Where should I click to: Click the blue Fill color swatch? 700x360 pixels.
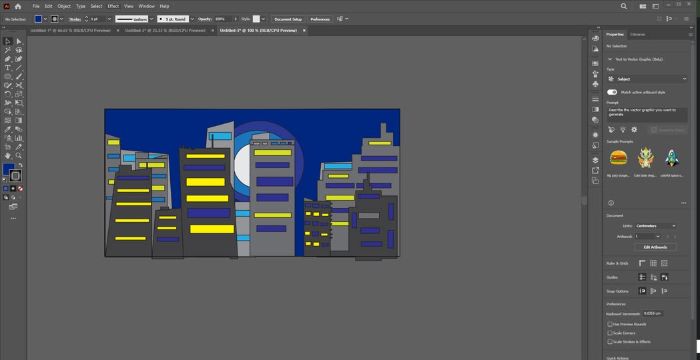(x=38, y=19)
